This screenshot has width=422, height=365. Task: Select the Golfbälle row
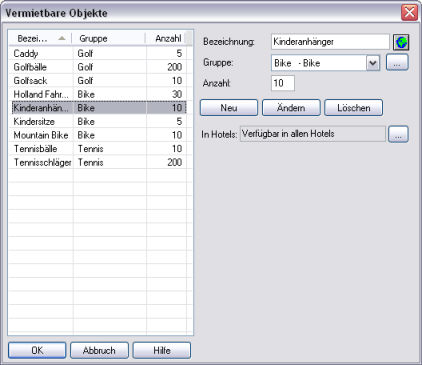99,67
